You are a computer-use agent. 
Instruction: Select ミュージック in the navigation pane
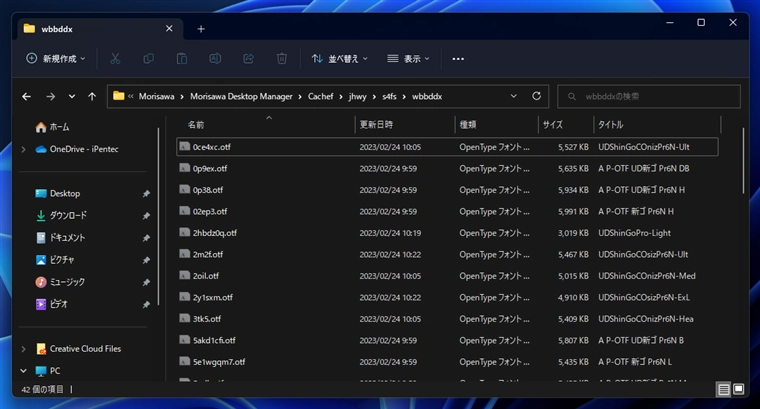tap(61, 282)
